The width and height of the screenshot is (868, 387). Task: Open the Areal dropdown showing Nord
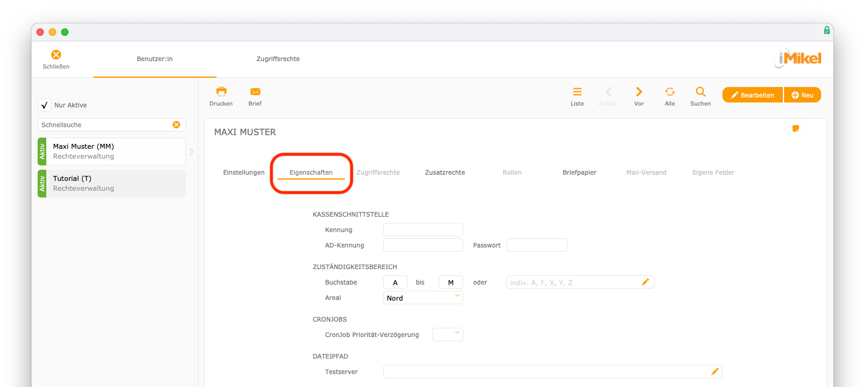pyautogui.click(x=423, y=298)
